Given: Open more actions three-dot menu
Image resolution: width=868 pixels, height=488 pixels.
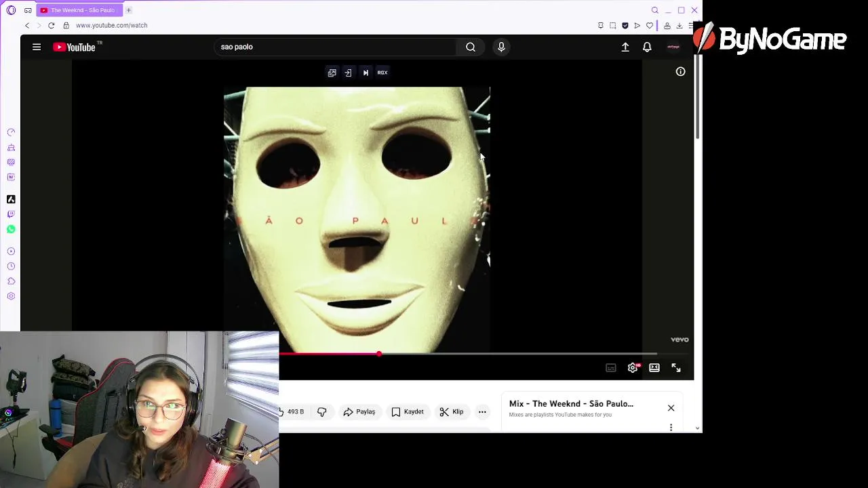Looking at the screenshot, I should [x=482, y=411].
